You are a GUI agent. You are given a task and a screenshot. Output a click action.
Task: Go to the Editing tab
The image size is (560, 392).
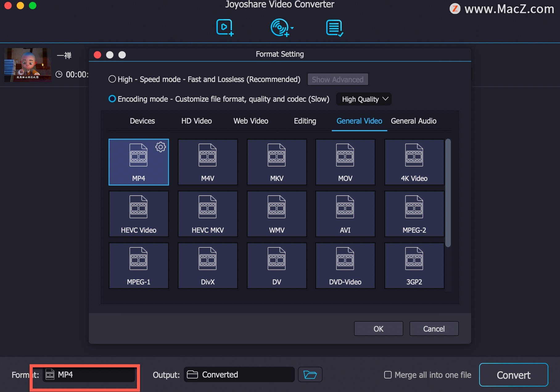click(305, 121)
